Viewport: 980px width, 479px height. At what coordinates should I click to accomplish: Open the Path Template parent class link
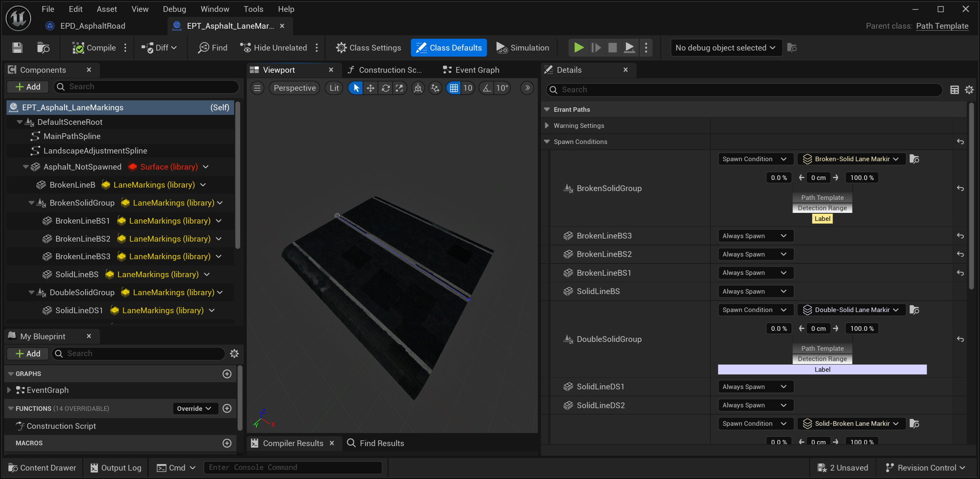(942, 26)
